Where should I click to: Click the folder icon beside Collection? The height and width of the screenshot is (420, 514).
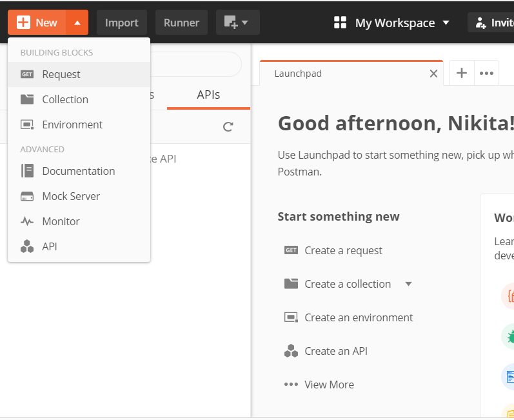[x=27, y=99]
